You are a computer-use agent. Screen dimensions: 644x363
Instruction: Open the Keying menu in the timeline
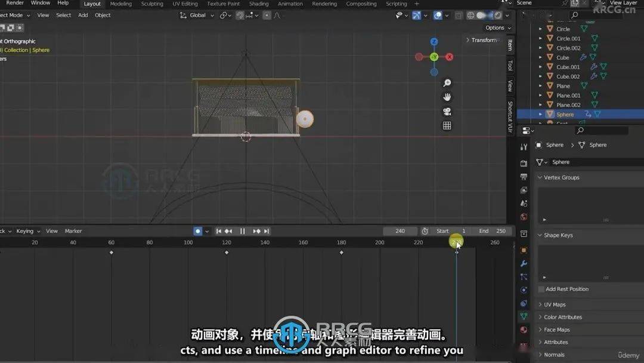tap(27, 231)
